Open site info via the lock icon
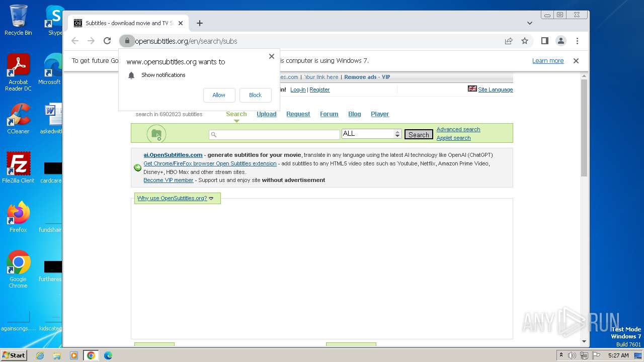The height and width of the screenshot is (362, 644). click(x=127, y=41)
